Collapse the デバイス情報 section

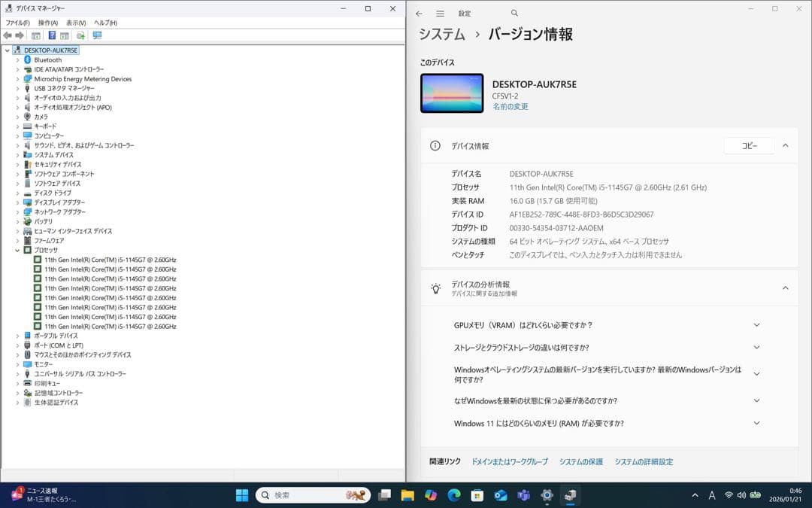click(785, 145)
